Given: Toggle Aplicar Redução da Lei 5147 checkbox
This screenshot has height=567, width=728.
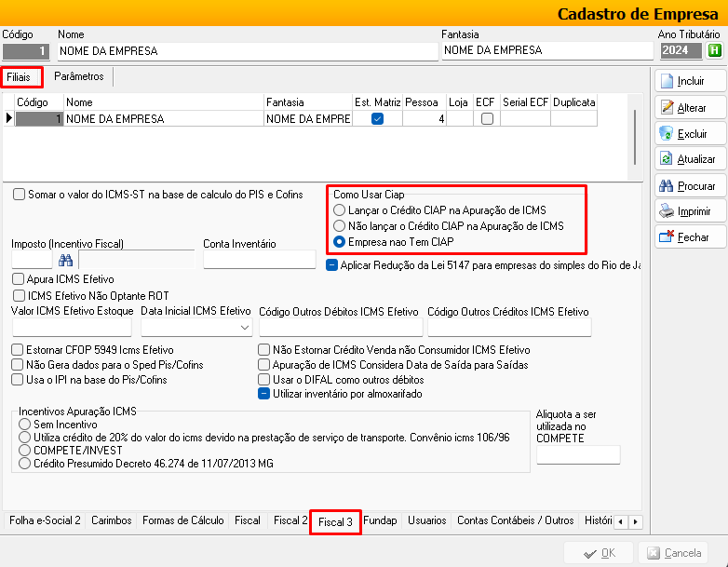Looking at the screenshot, I should pos(331,265).
